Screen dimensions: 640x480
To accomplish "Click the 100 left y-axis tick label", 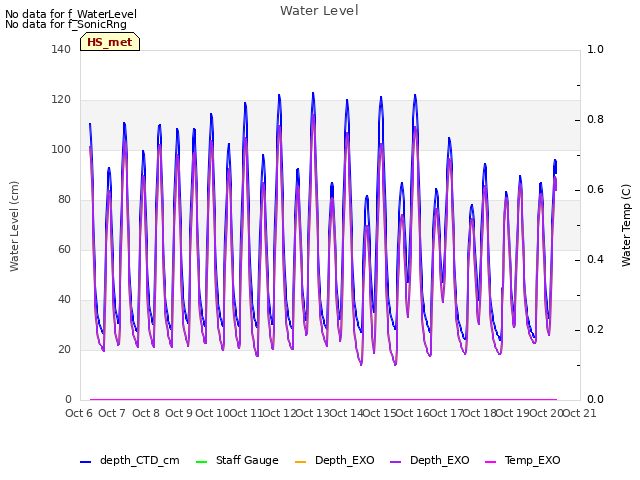I will pyautogui.click(x=61, y=149).
